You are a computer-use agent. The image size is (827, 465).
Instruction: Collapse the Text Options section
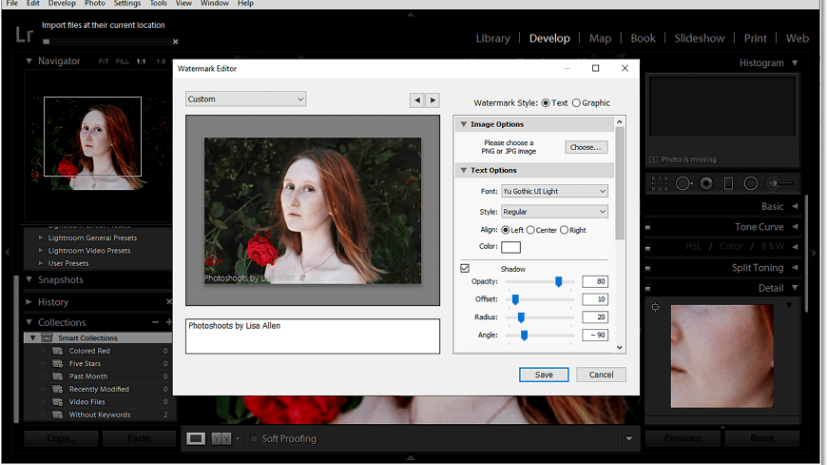coord(464,171)
